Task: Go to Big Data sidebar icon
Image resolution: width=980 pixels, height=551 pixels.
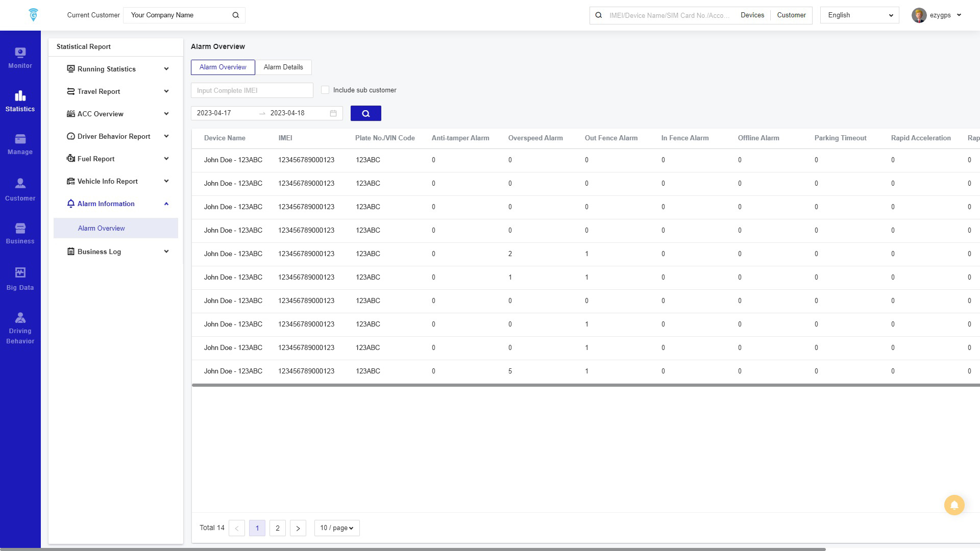Action: click(x=20, y=273)
